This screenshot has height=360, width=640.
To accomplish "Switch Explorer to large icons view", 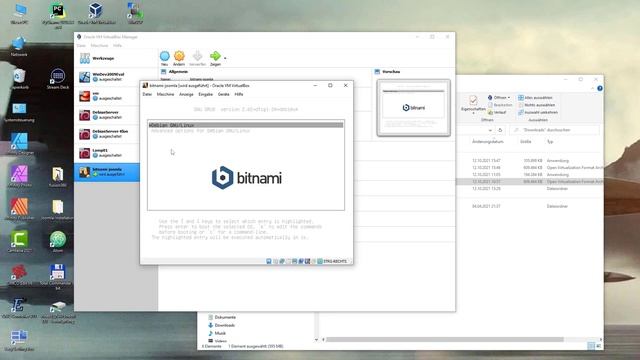I will (598, 346).
